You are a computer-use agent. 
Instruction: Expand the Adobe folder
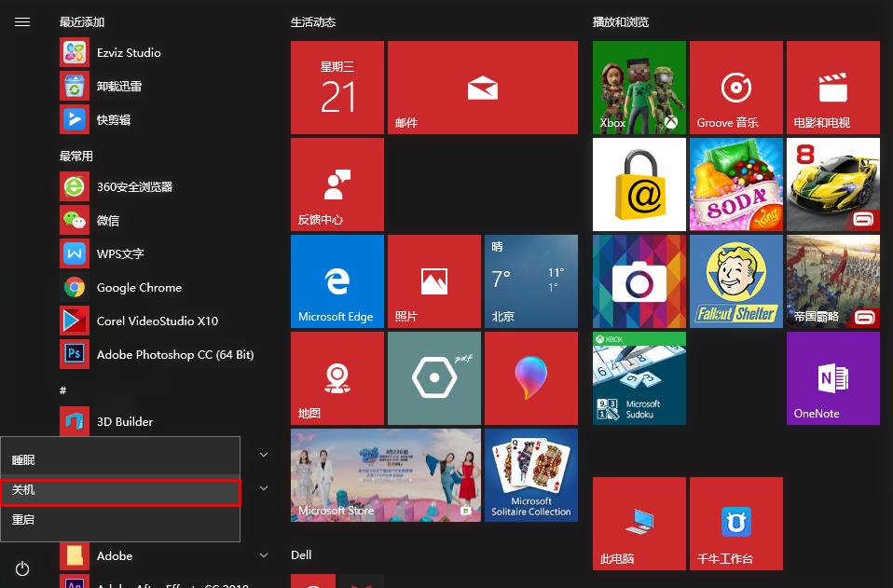tap(115, 555)
